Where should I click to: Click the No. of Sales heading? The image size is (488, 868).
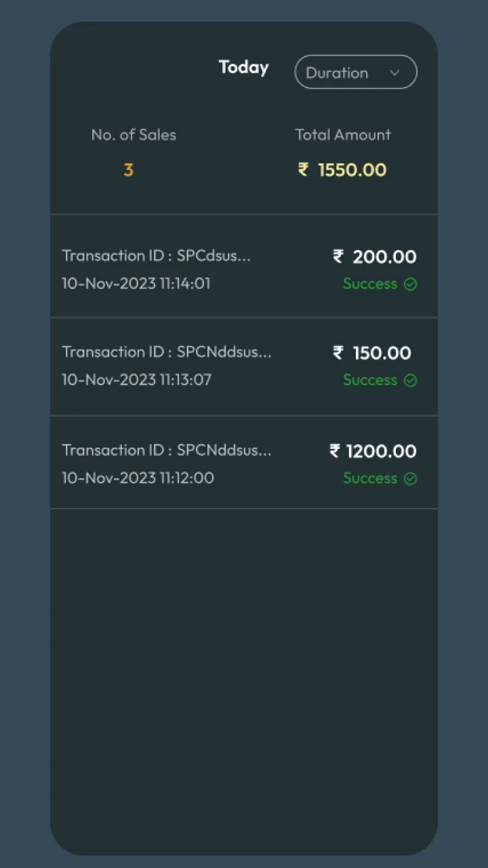pos(134,134)
